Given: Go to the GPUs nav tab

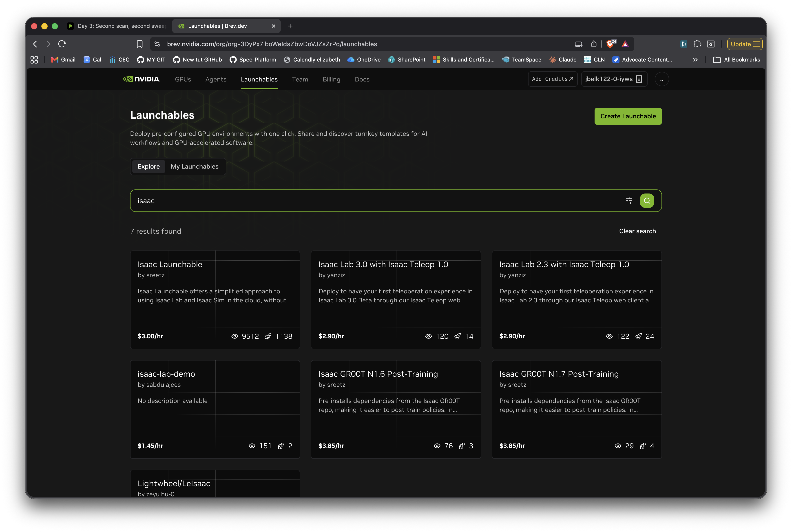Looking at the screenshot, I should coord(183,79).
